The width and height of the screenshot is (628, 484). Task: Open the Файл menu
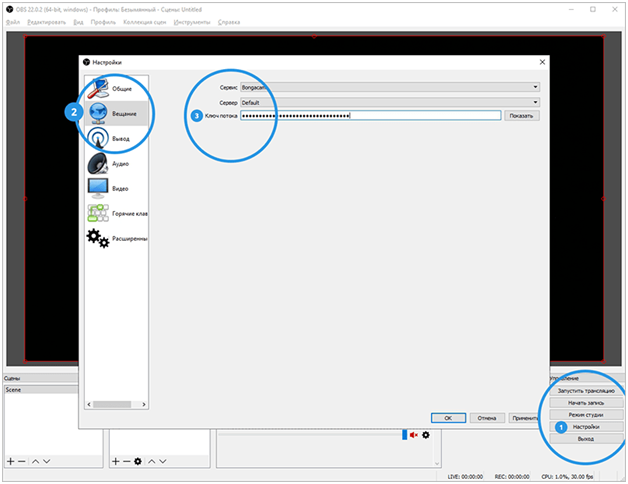[13, 22]
